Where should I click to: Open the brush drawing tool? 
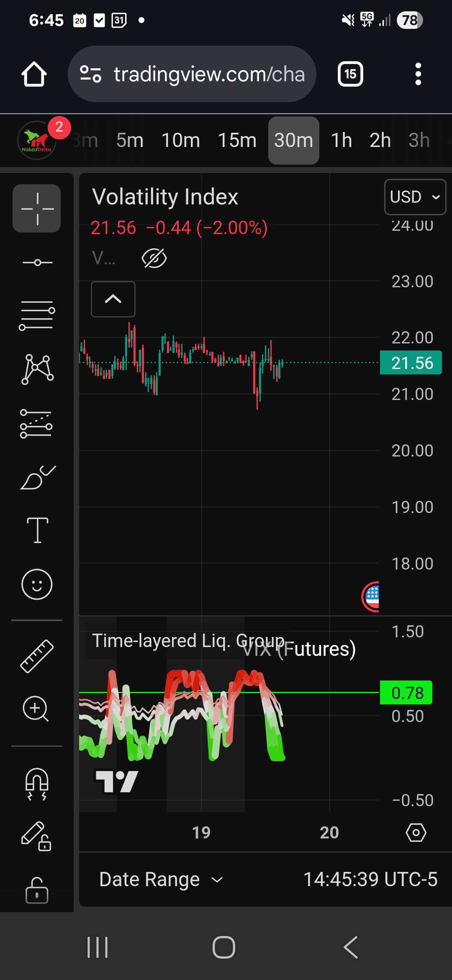[x=37, y=477]
